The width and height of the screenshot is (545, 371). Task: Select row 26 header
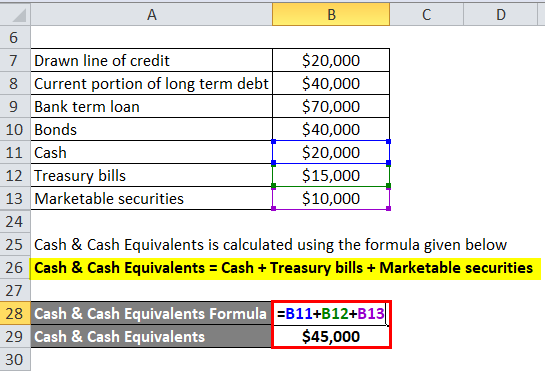coord(15,267)
